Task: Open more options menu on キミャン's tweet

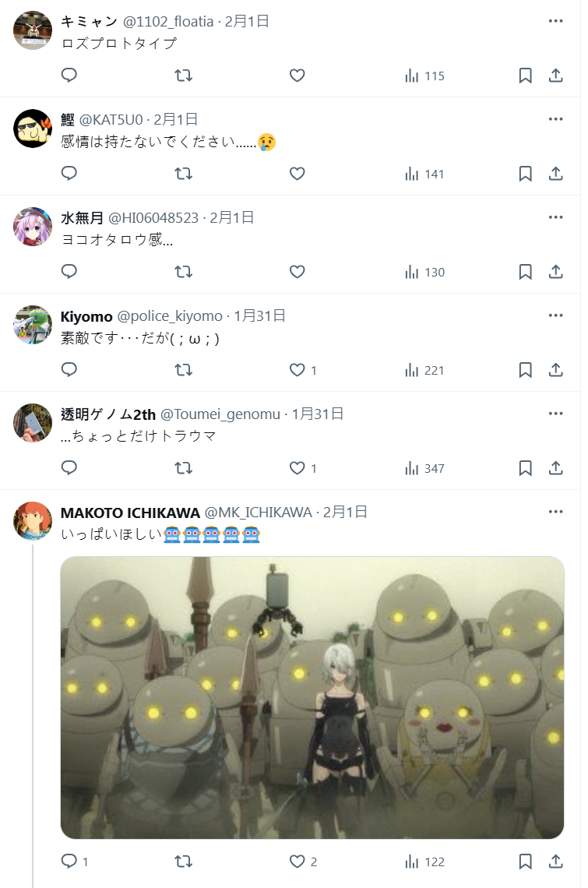Action: tap(556, 21)
